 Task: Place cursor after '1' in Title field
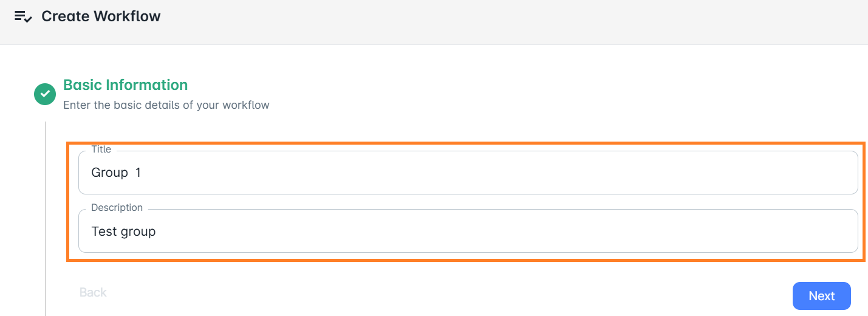pyautogui.click(x=142, y=173)
